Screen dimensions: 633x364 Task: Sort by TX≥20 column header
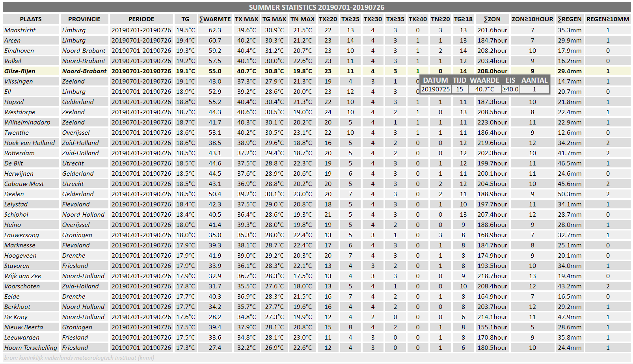tap(328, 19)
